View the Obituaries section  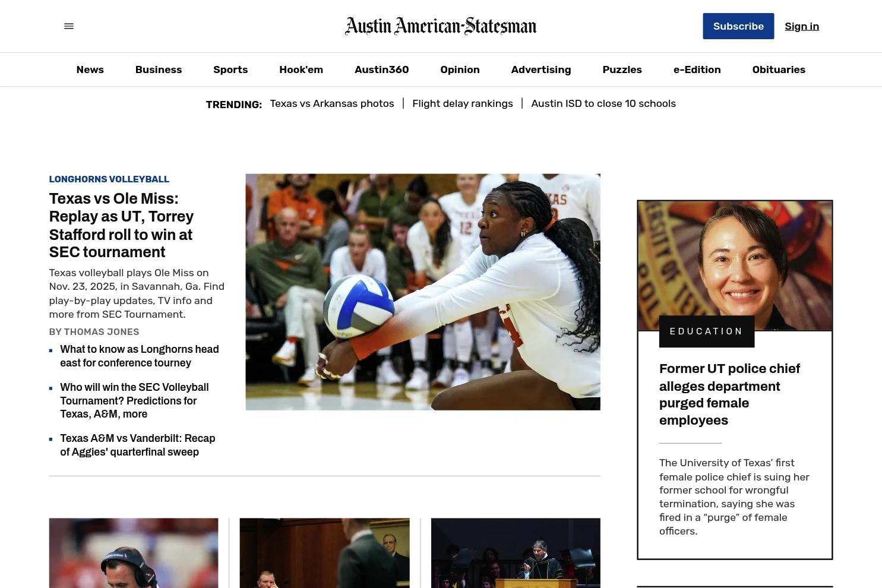coord(779,69)
